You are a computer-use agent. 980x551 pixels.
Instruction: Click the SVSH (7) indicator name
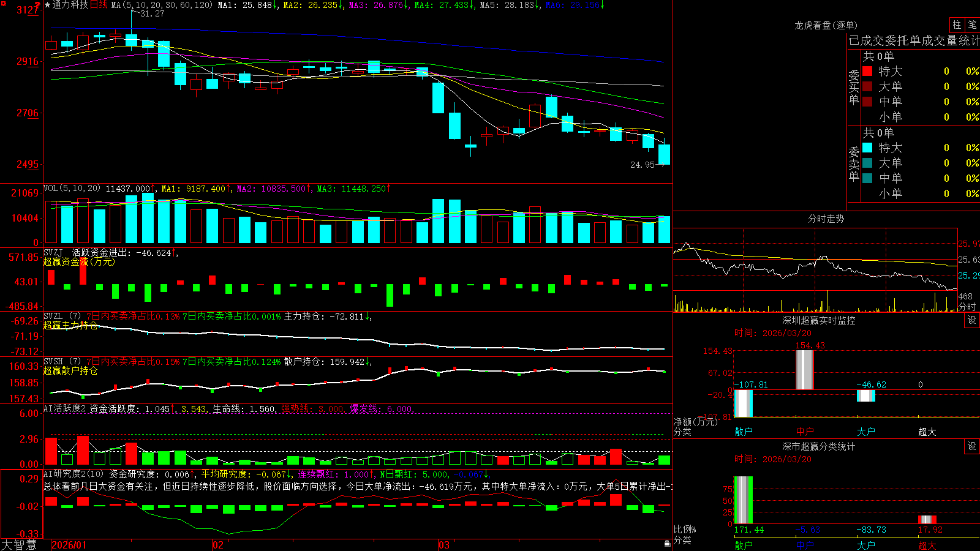tap(62, 362)
